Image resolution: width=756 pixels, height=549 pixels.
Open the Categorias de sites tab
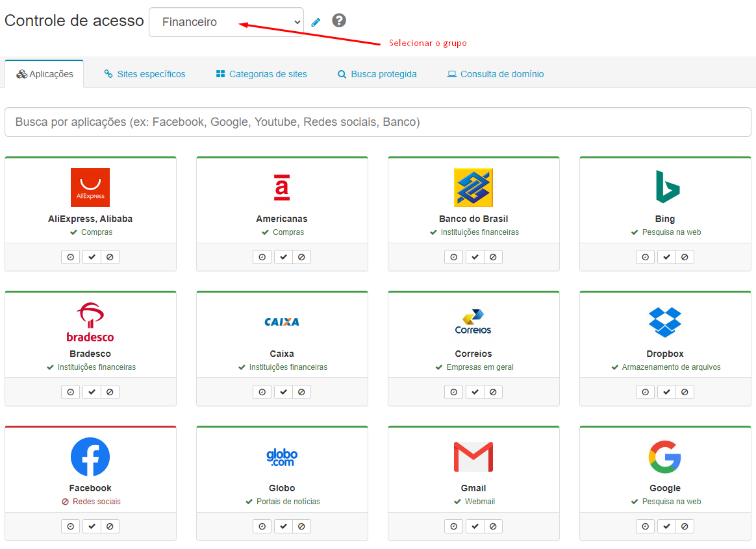pos(261,74)
